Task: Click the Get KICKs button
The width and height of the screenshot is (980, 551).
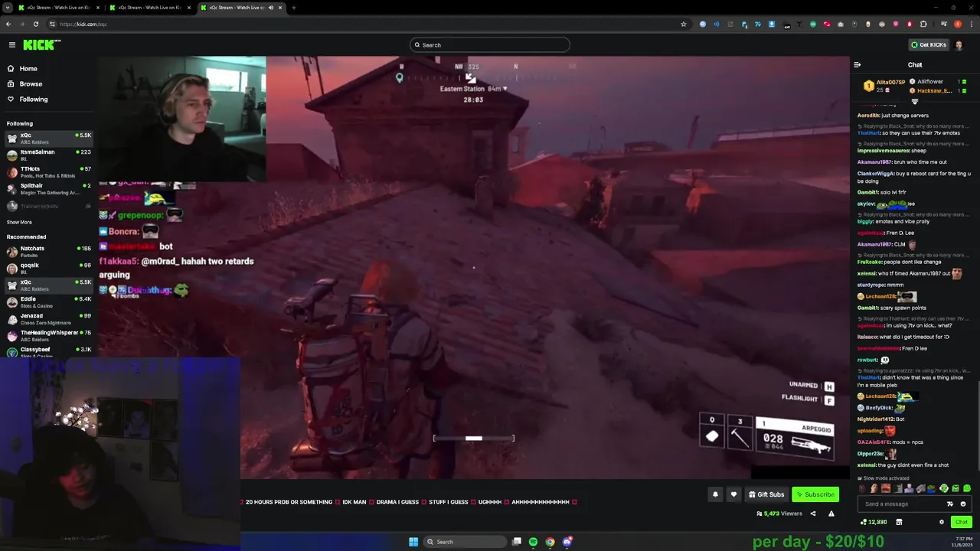Action: point(928,45)
